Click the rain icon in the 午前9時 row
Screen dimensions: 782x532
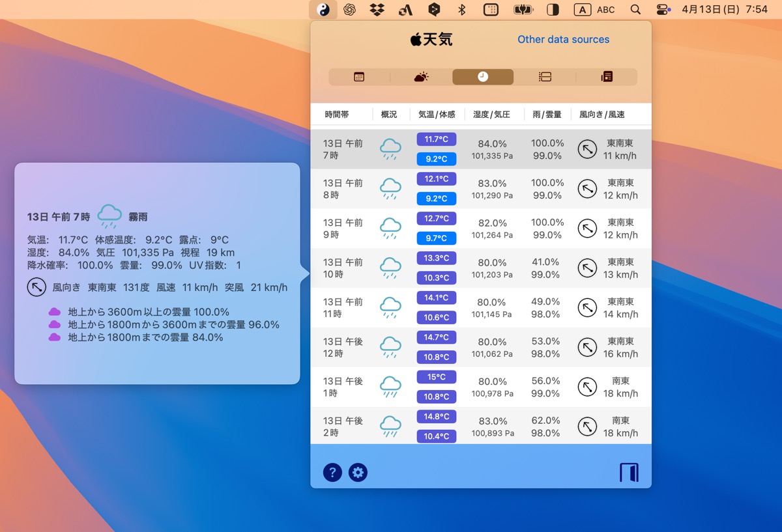(x=390, y=229)
